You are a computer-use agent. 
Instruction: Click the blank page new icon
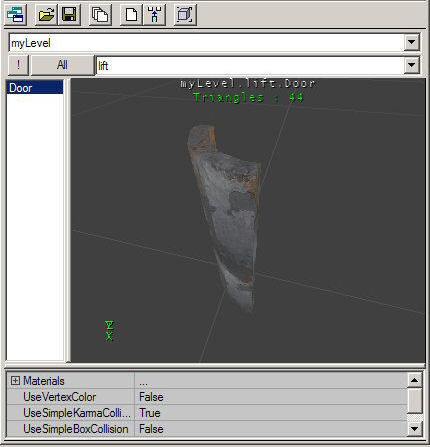[x=131, y=14]
